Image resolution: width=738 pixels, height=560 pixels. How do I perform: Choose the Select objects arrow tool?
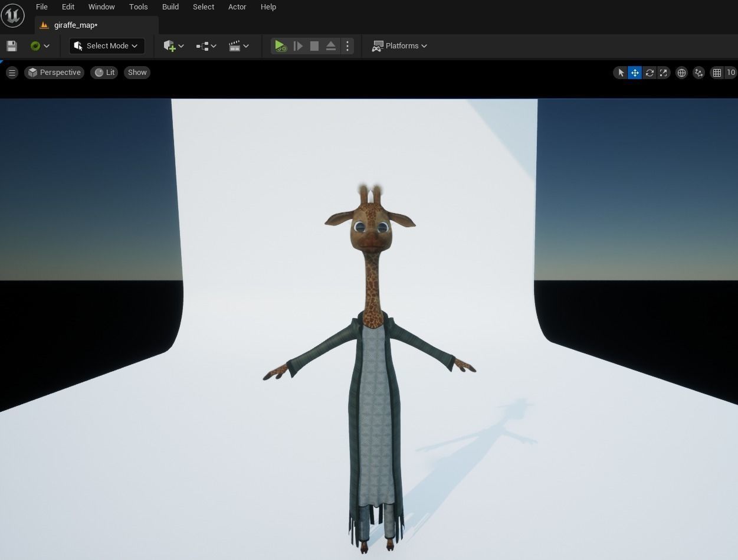(620, 73)
